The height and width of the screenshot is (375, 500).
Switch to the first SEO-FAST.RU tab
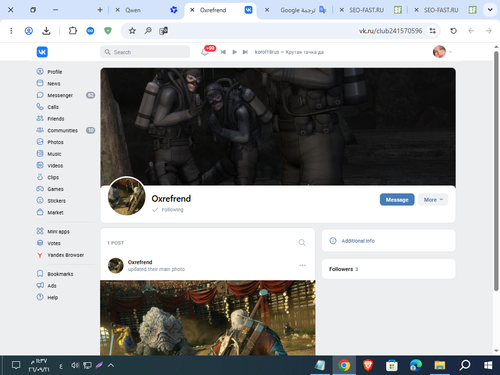[x=371, y=10]
